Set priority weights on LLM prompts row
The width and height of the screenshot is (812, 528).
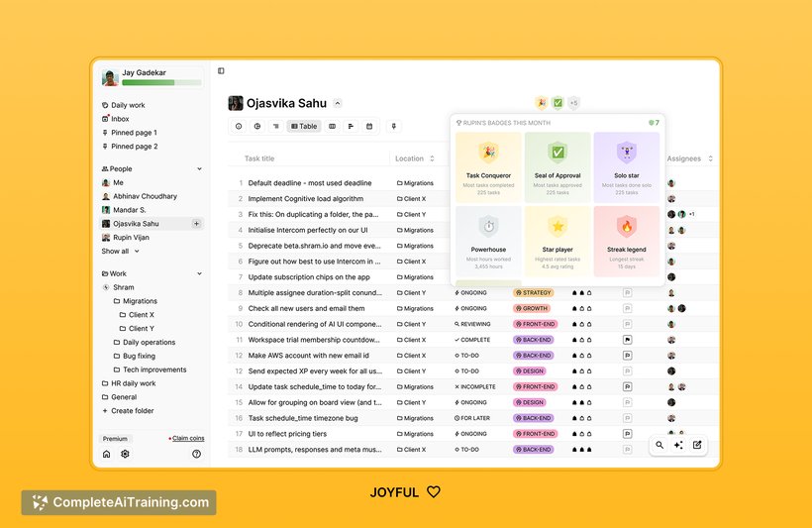tap(582, 449)
